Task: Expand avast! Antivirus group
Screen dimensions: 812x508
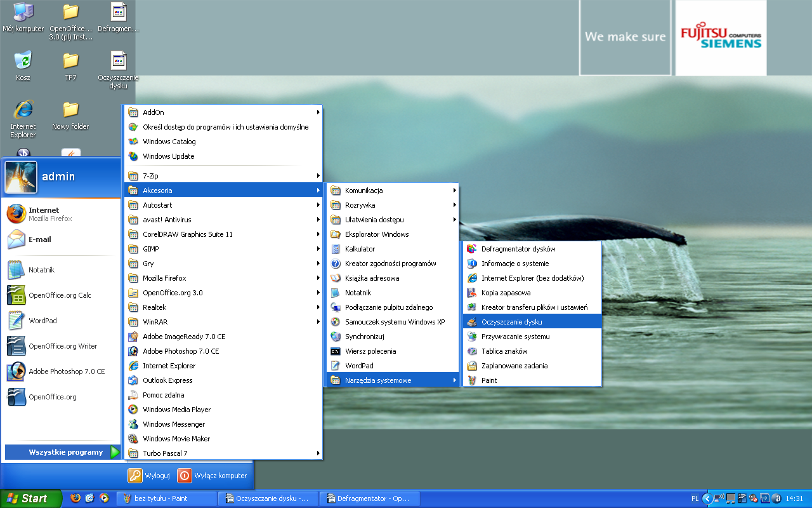Action: click(x=223, y=220)
